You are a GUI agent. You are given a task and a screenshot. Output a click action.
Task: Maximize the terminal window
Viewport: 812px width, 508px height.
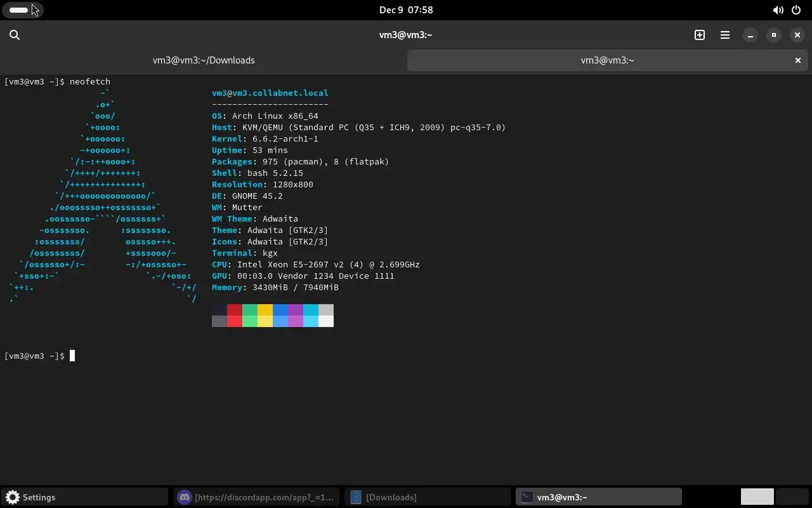tap(774, 35)
